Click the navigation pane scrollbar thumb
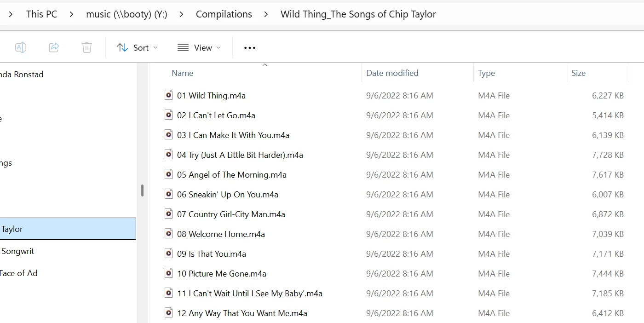 [x=143, y=190]
